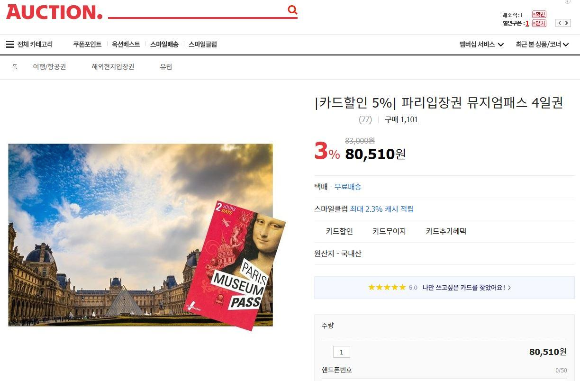
Task: Click the 3% discount rate
Action: coord(327,151)
